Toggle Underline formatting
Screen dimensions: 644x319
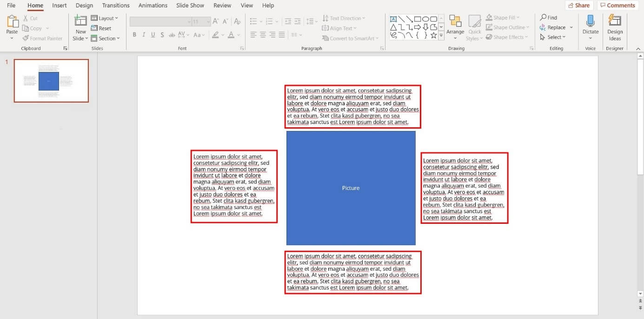tap(153, 35)
